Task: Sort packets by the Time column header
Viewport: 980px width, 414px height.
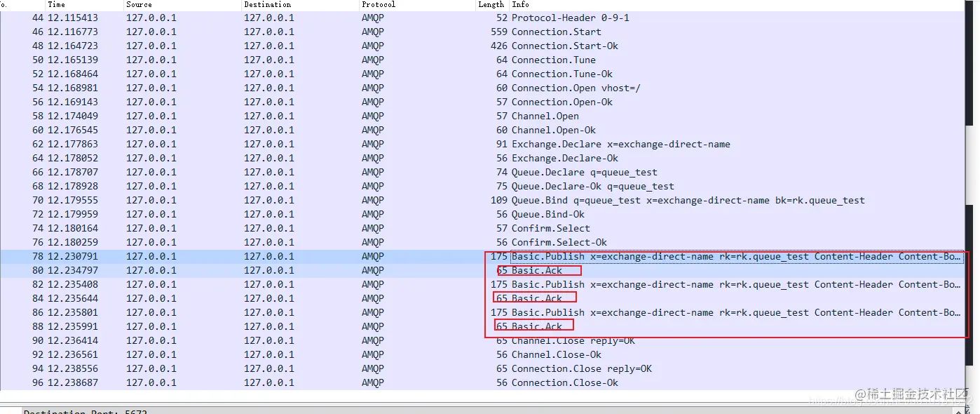Action: tap(56, 4)
